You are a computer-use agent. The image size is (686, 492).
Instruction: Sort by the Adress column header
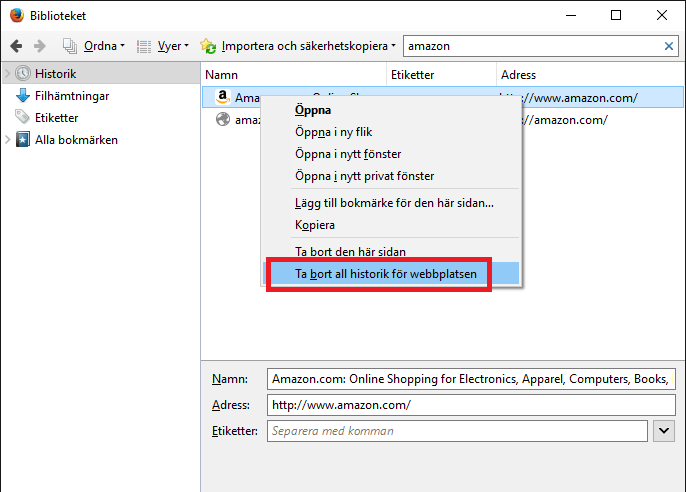click(590, 75)
